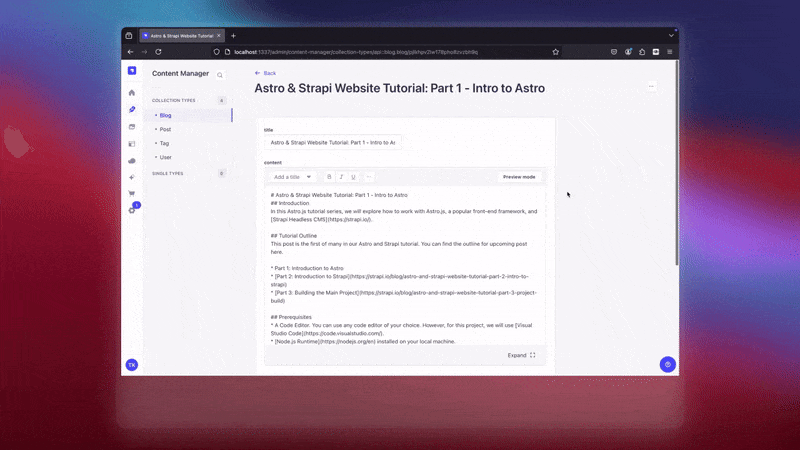Click the "## Introduction" line in editor
800x450 pixels.
point(290,203)
